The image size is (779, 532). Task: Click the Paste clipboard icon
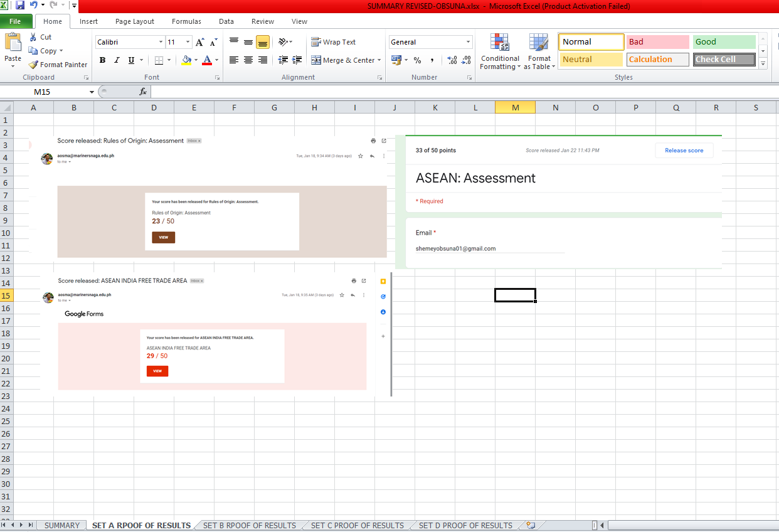pyautogui.click(x=13, y=43)
